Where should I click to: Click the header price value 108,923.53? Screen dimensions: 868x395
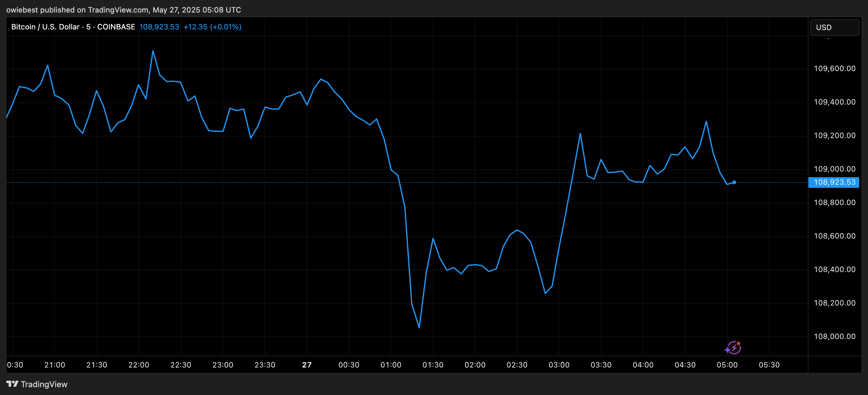pos(159,27)
